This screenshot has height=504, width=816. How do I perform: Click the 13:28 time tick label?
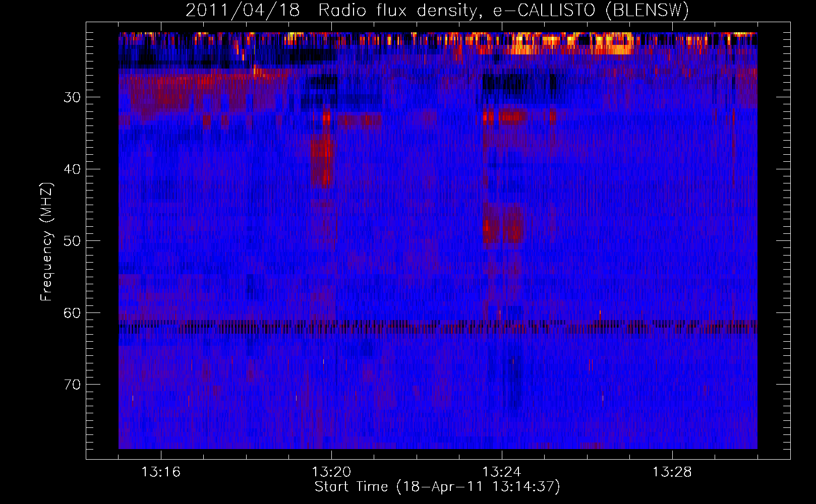[672, 472]
